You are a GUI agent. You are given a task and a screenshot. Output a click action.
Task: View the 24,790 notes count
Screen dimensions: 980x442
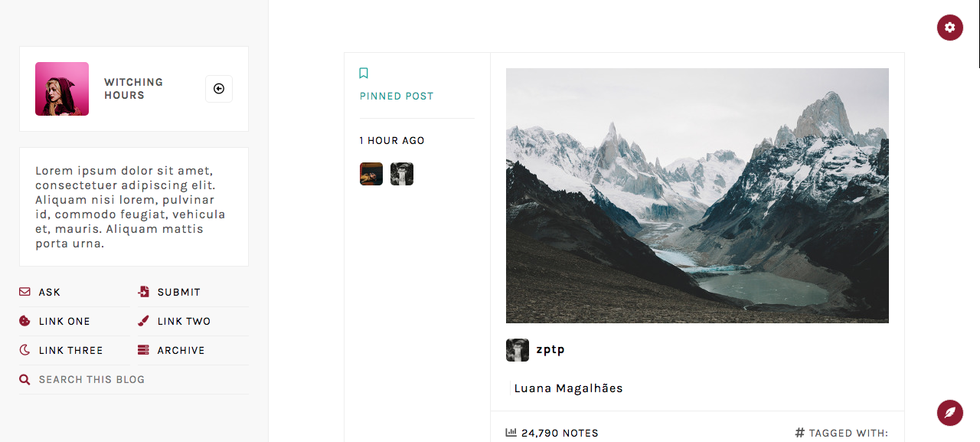pos(560,433)
